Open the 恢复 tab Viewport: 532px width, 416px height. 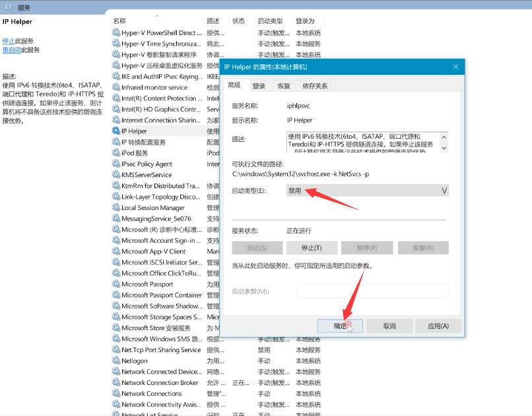[x=284, y=87]
